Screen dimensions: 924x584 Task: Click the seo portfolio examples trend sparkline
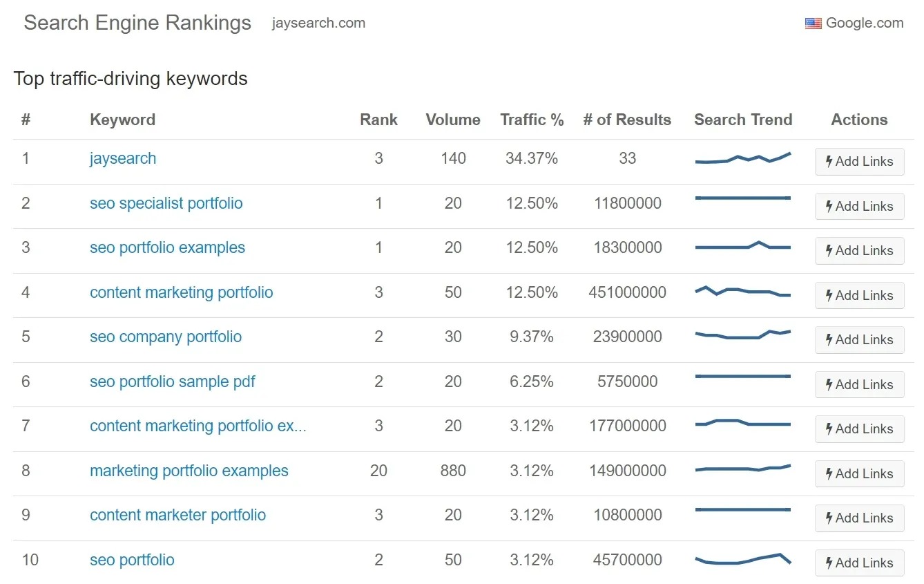743,245
